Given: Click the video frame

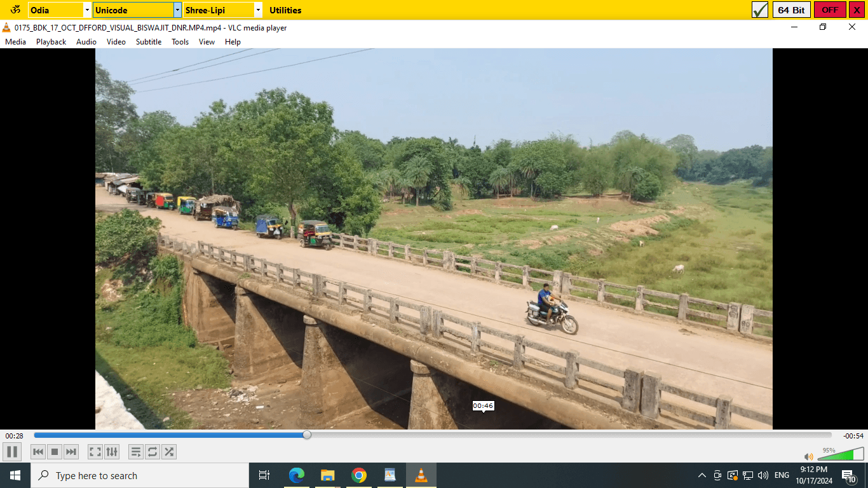Looking at the screenshot, I should pyautogui.click(x=434, y=238).
